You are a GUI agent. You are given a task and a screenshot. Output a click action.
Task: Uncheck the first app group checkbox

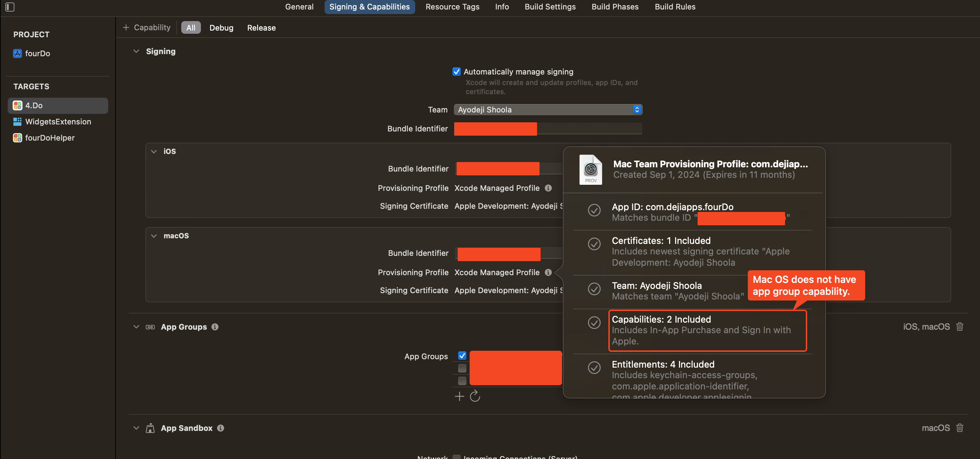point(462,356)
